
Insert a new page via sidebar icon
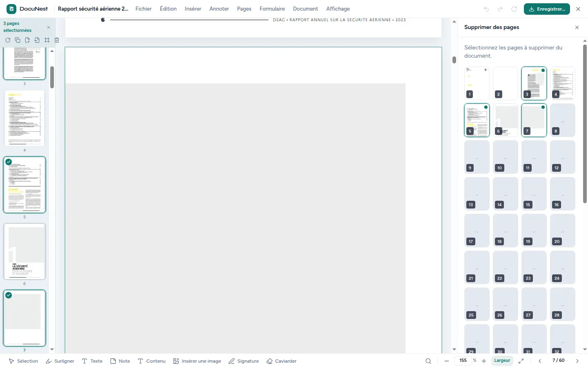tap(27, 40)
